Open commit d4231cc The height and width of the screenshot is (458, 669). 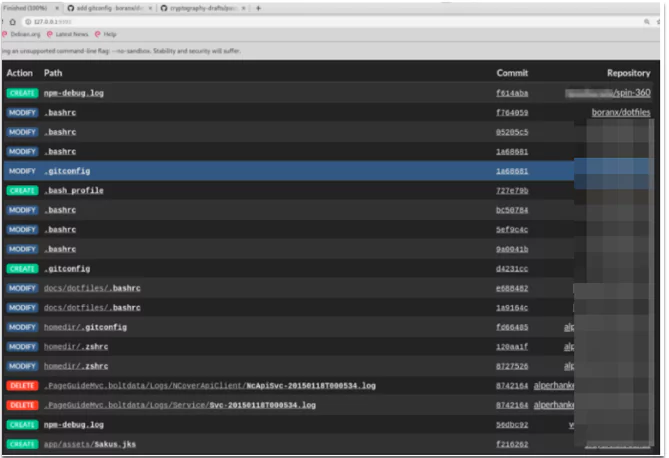(x=512, y=268)
